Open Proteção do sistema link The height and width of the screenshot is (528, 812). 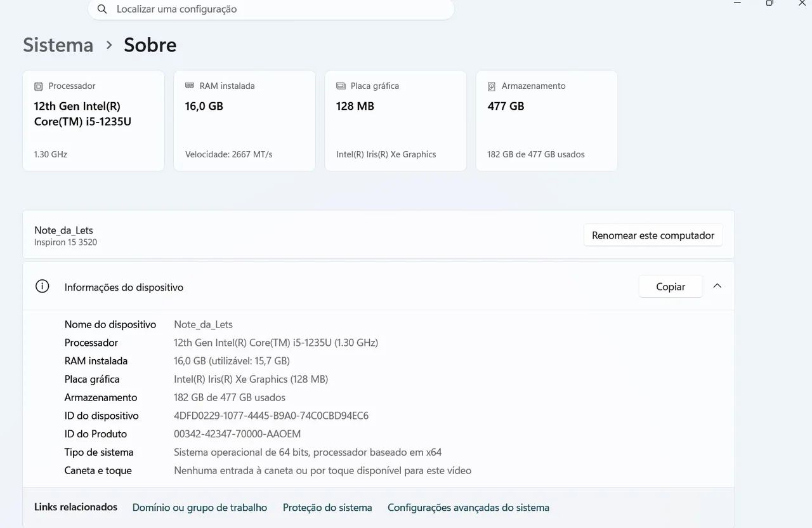[327, 508]
